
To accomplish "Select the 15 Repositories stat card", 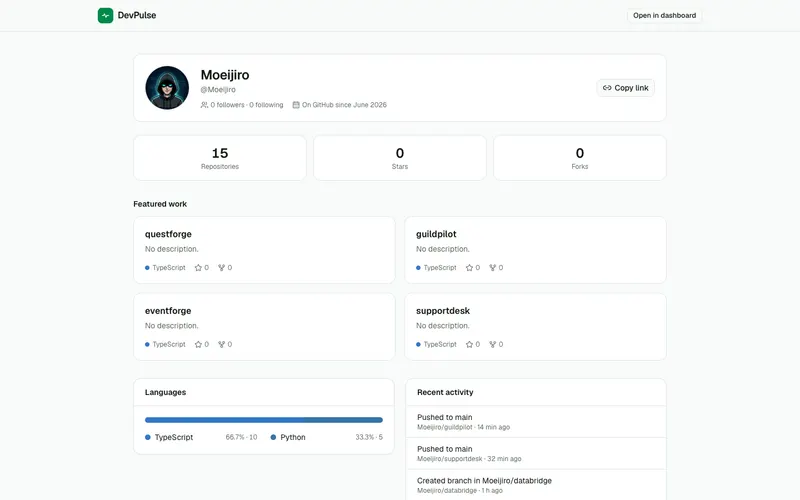I will pyautogui.click(x=220, y=158).
